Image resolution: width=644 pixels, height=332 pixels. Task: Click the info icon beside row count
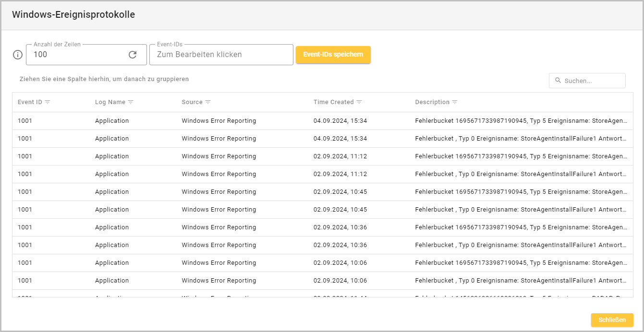point(18,55)
